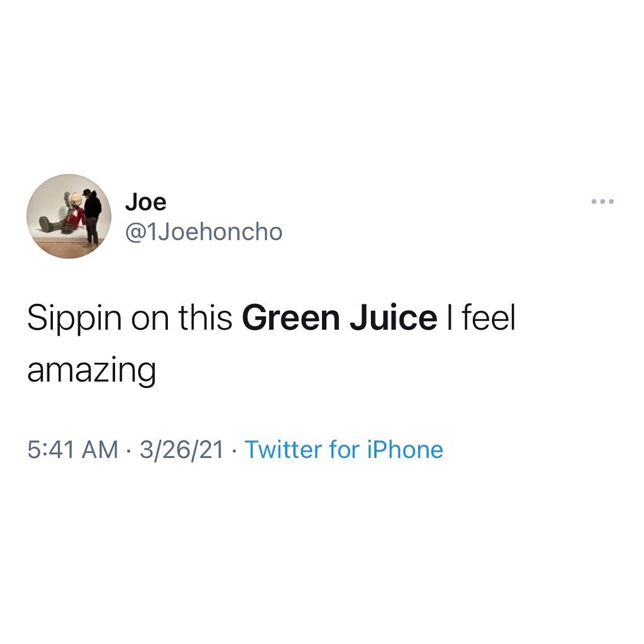Click the word this in the tweet
This screenshot has height=644, width=644.
pos(206,318)
